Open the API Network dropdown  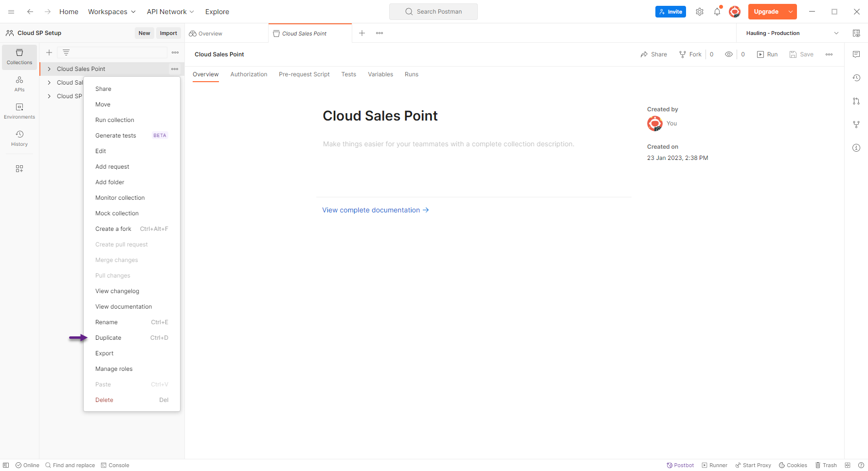tap(170, 12)
